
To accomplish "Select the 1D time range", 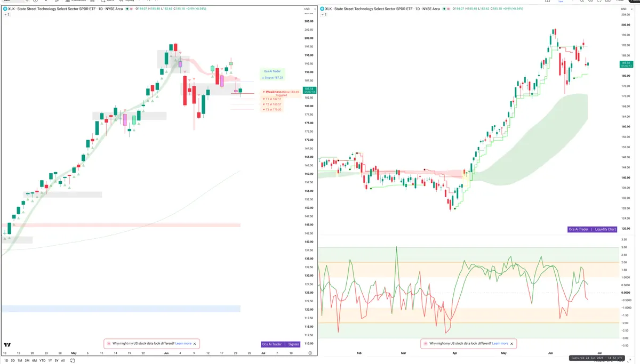I will 5,361.
